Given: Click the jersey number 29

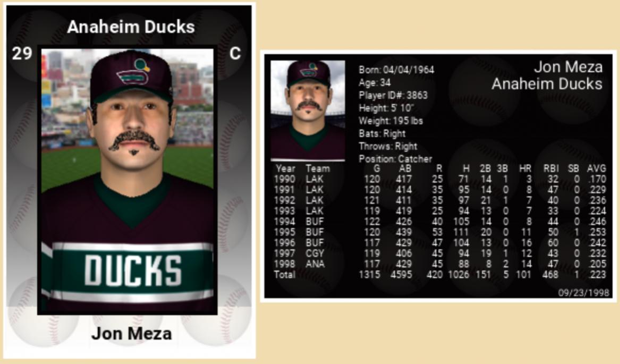Looking at the screenshot, I should coord(22,53).
